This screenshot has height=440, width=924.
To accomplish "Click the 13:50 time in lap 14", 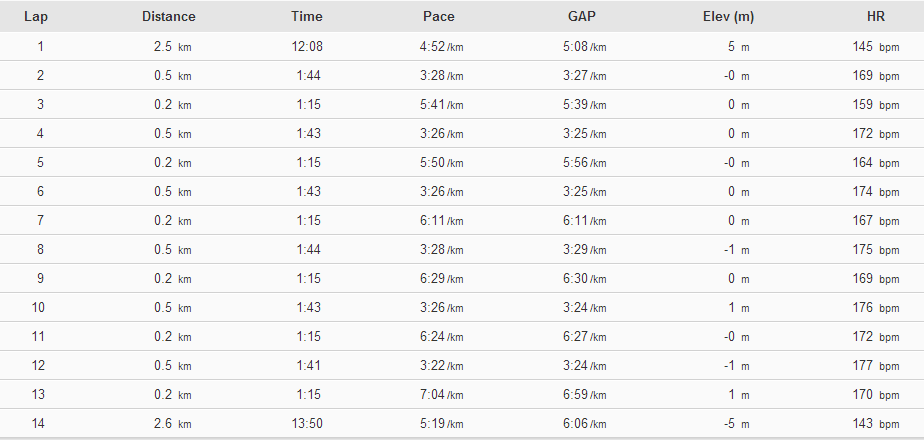I will pyautogui.click(x=306, y=424).
